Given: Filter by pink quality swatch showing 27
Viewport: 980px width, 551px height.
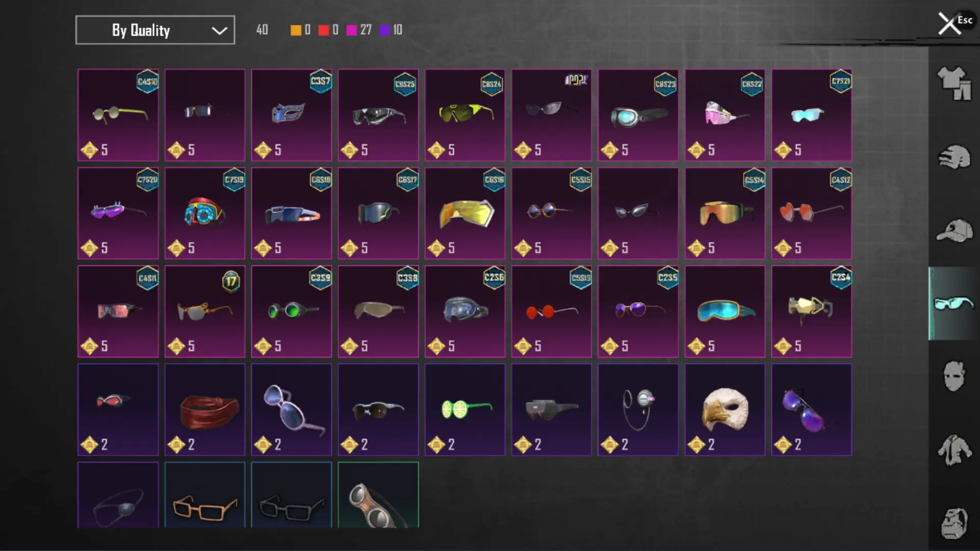Looking at the screenshot, I should point(359,30).
